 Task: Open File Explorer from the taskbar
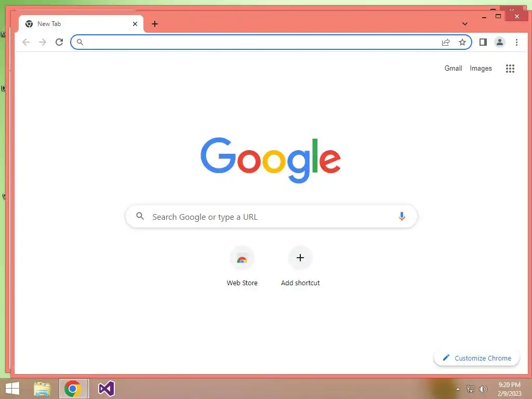pos(42,389)
